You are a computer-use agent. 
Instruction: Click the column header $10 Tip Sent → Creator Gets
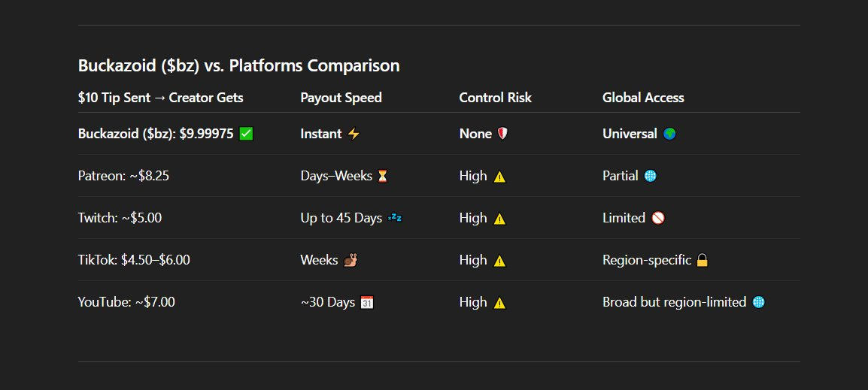[160, 98]
